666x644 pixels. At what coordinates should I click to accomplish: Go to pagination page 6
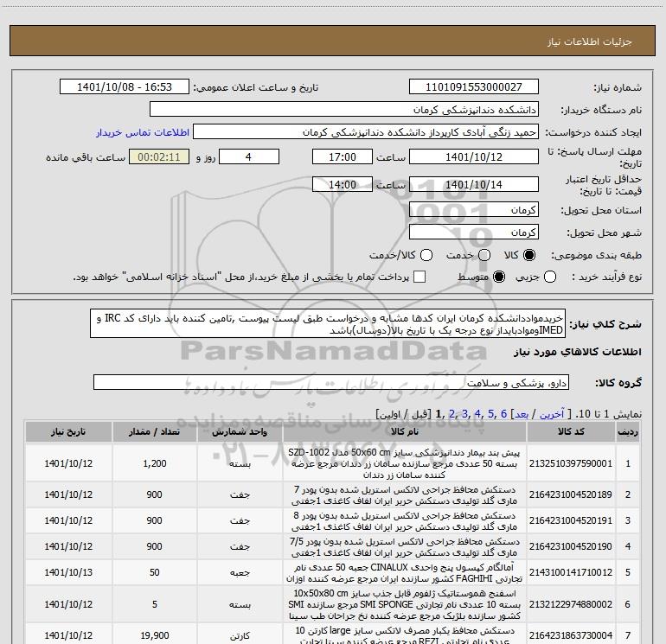click(503, 414)
